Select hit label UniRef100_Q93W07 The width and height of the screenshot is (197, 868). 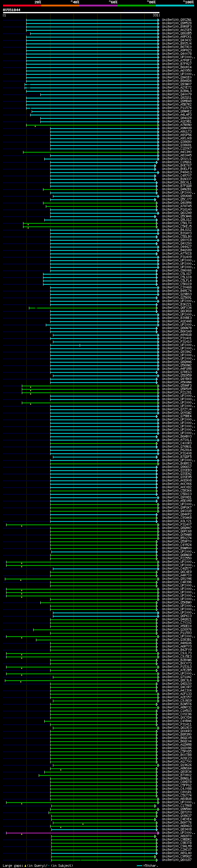176,84
